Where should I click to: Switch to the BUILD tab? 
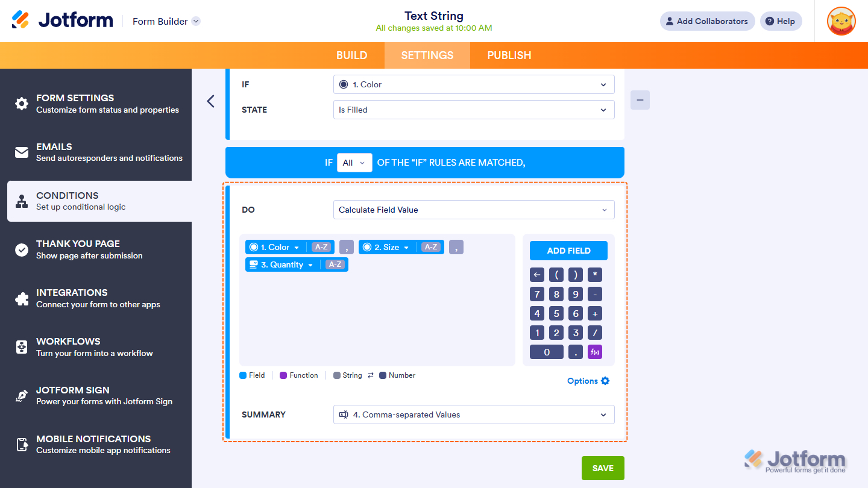click(351, 55)
